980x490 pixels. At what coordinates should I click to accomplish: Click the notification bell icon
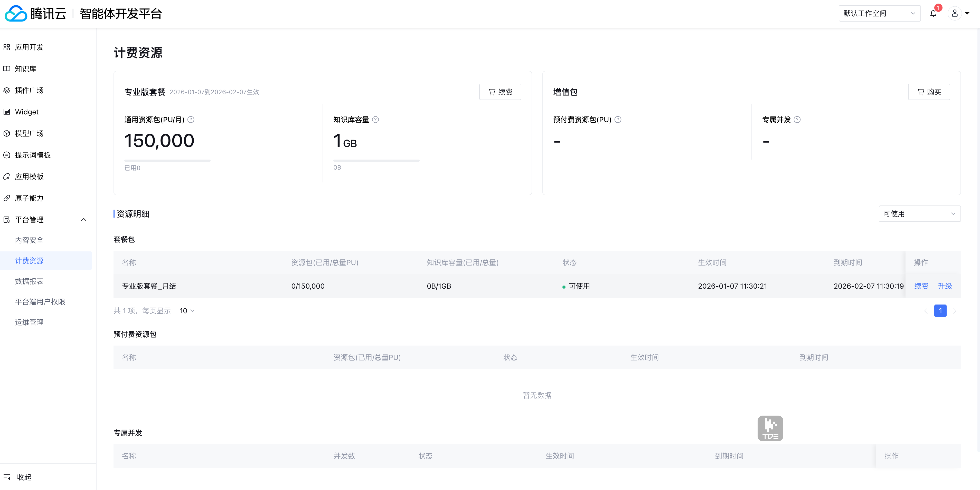point(933,14)
